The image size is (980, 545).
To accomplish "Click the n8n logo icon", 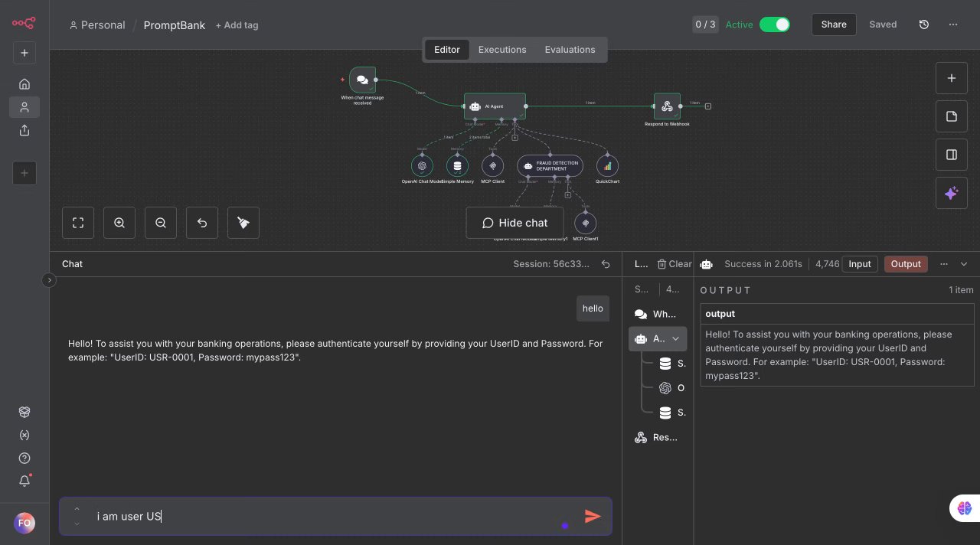I will pyautogui.click(x=24, y=22).
